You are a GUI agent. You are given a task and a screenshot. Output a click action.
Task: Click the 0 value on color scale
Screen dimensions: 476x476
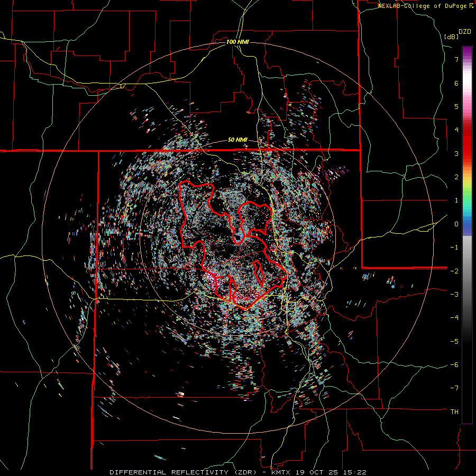(x=456, y=224)
